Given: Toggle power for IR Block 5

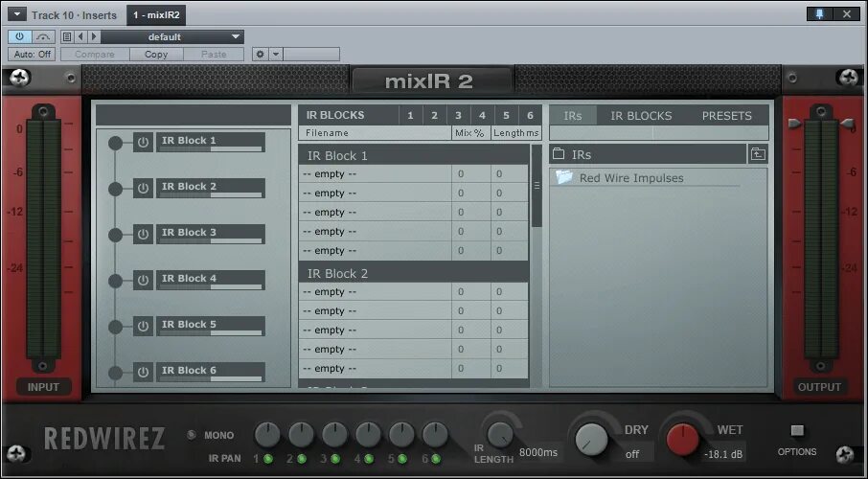Looking at the screenshot, I should pos(143,326).
